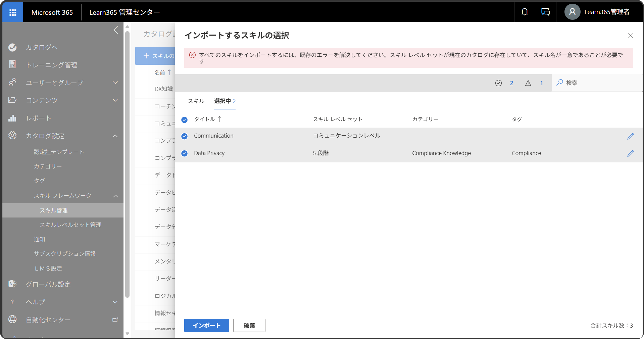Filter by warning triangle icon
This screenshot has height=339, width=644.
pos(528,83)
